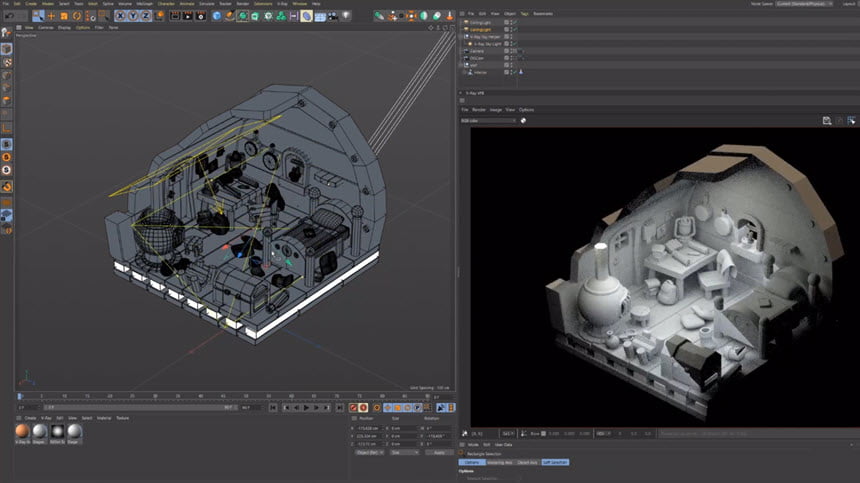
Task: Click Render View clapperboard icon
Action: coord(175,16)
